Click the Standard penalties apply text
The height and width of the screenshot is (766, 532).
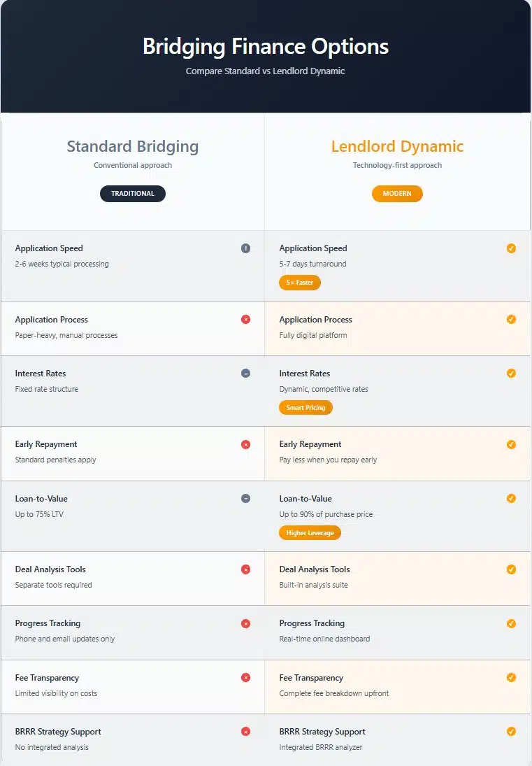[x=56, y=460]
